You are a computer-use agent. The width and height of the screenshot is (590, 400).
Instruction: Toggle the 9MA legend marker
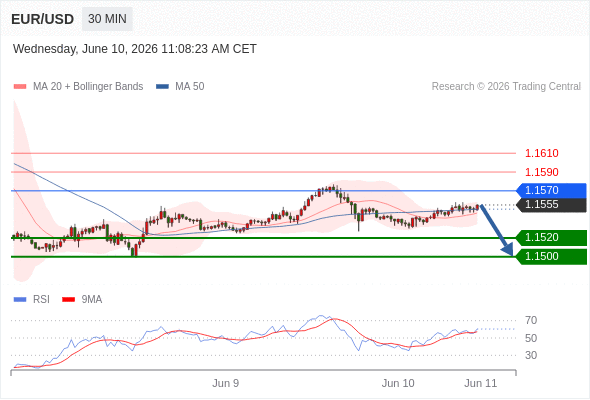click(68, 300)
